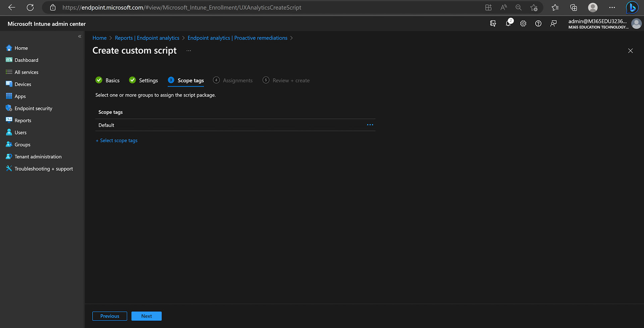The image size is (644, 328).
Task: Open the ellipsis next to Create custom script
Action: pyautogui.click(x=189, y=51)
